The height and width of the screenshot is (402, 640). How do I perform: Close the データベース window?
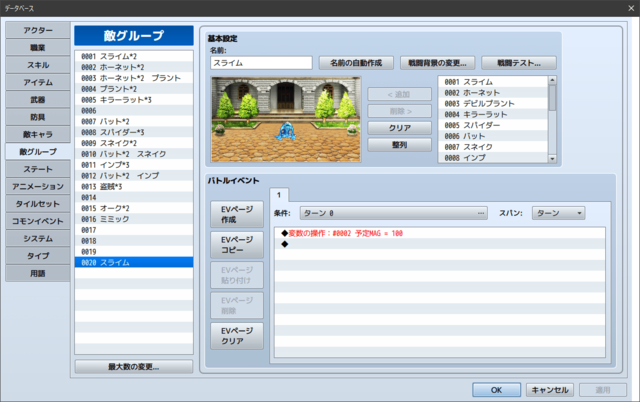tap(631, 8)
